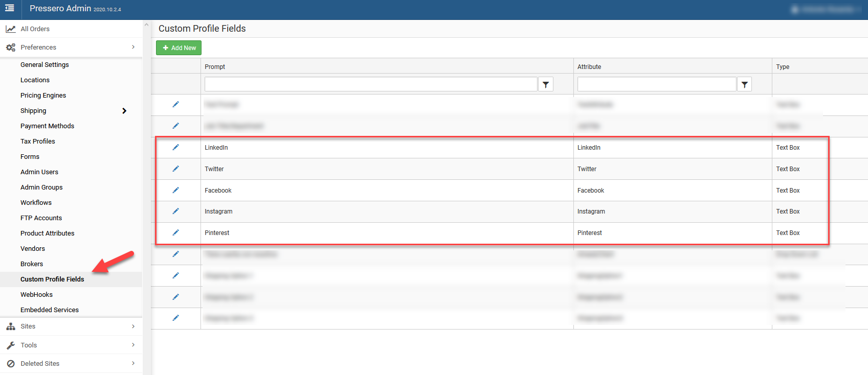868x375 pixels.
Task: Select Product Attributes in the sidebar
Action: point(48,233)
